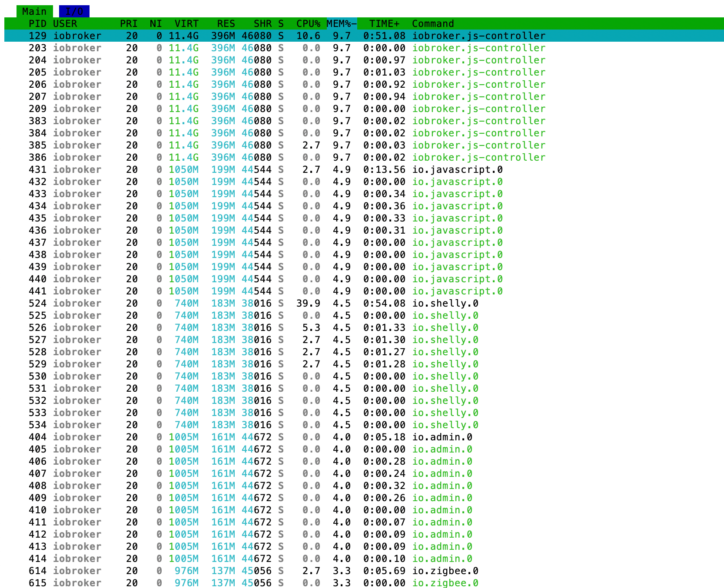This screenshot has width=724, height=588.
Task: Select process row PID 384
Action: (x=364, y=133)
